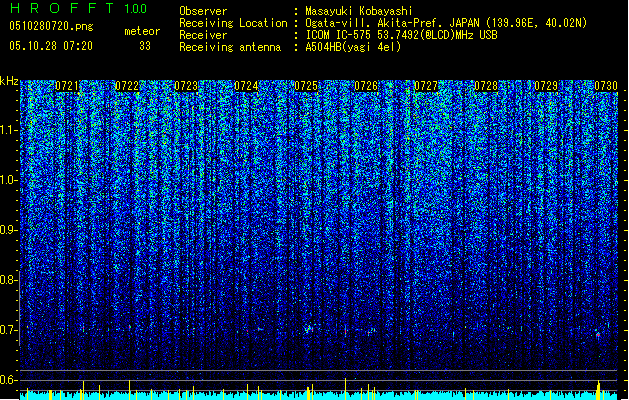The height and width of the screenshot is (400, 629).
Task: Click the date text 05.10.28 07:20
Action: tap(51, 46)
